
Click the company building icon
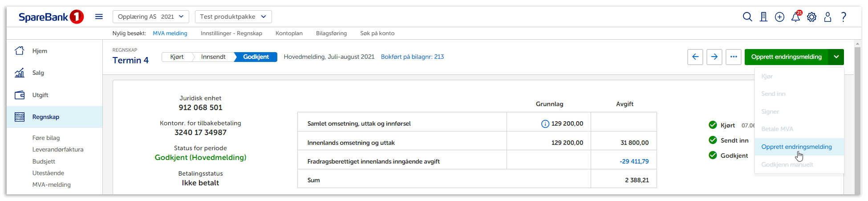763,17
